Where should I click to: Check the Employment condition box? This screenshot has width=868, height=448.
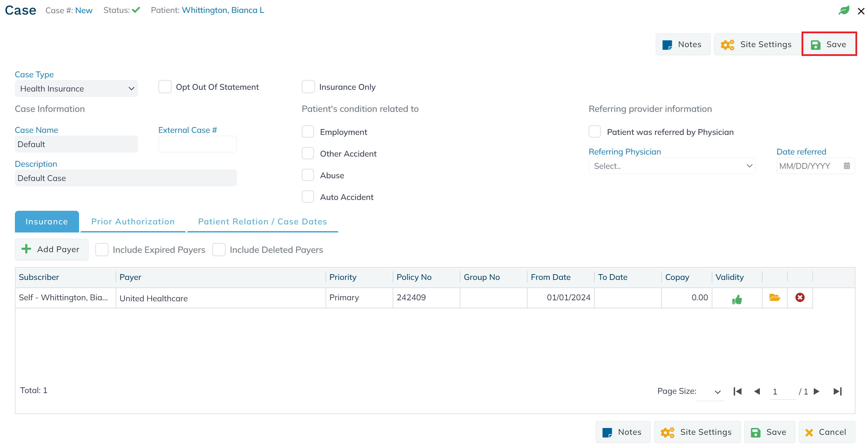tap(308, 131)
